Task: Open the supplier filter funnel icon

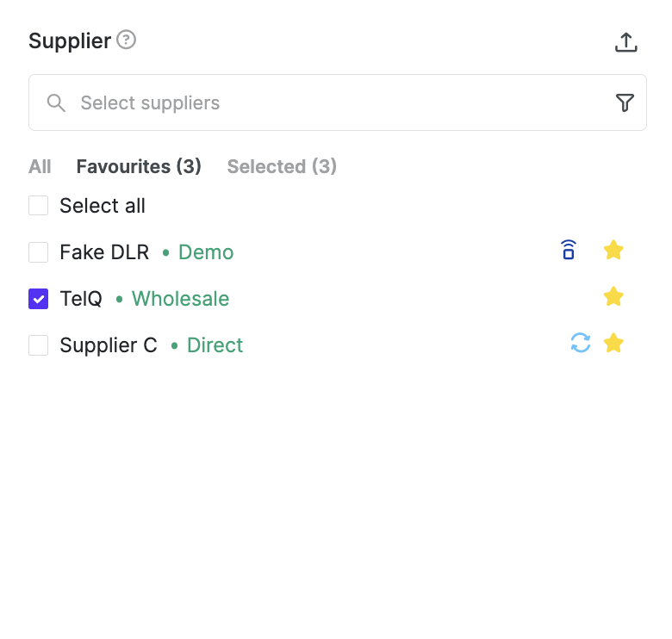Action: pyautogui.click(x=625, y=102)
